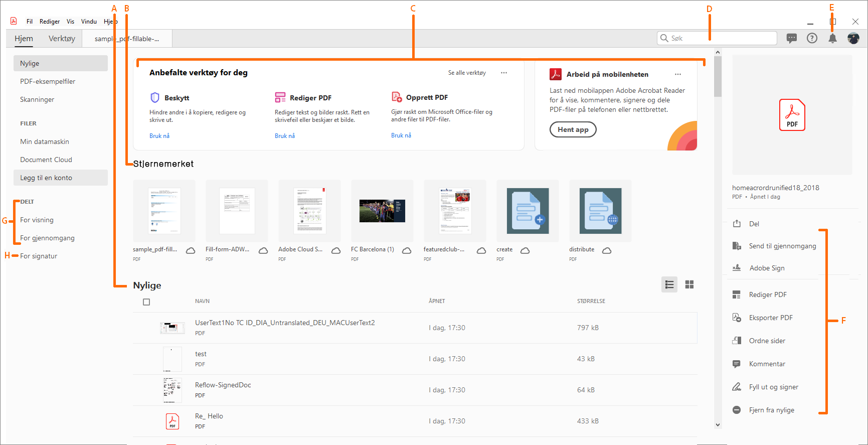Open more options for Arbeid på mobilenheten card
This screenshot has width=868, height=445.
tap(678, 74)
